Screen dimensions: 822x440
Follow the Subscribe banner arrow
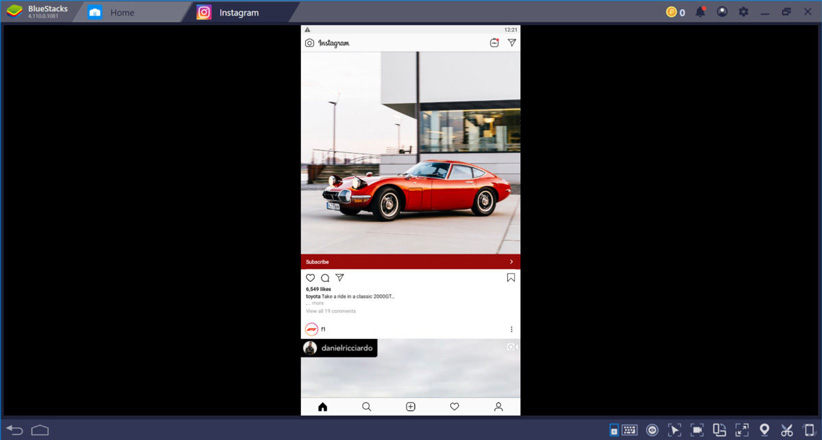tap(511, 262)
